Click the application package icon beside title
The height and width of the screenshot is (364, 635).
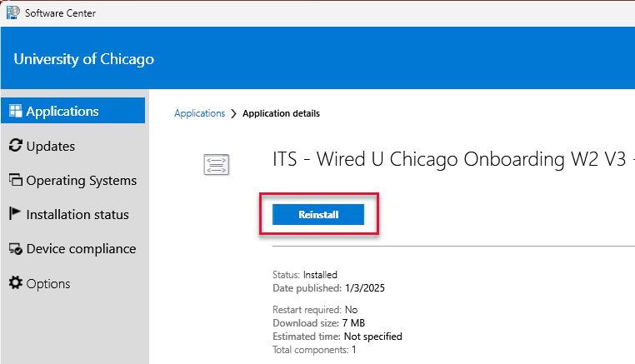point(217,164)
